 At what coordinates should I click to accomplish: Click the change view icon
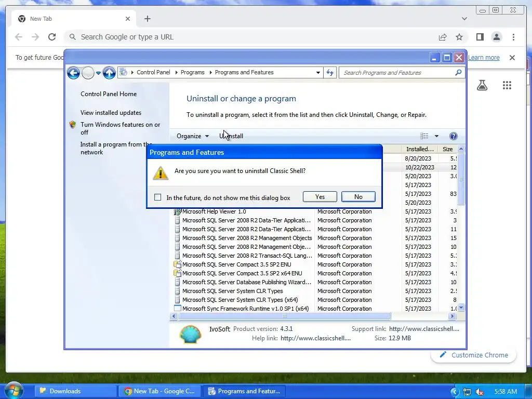pyautogui.click(x=424, y=136)
